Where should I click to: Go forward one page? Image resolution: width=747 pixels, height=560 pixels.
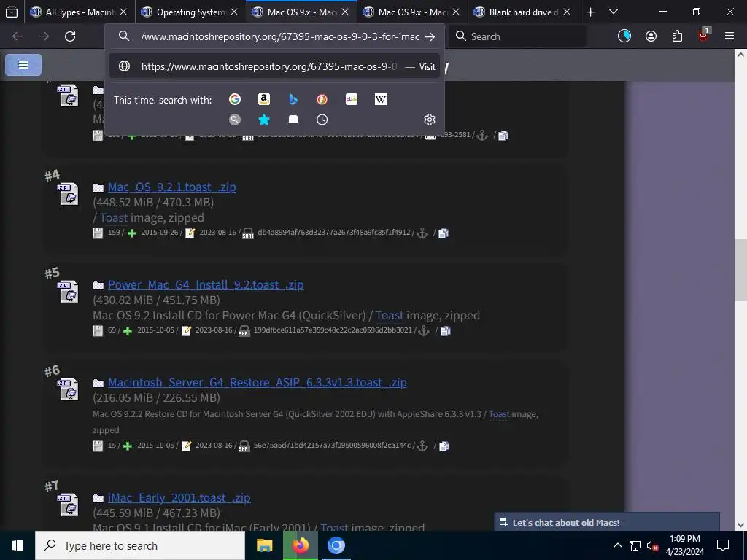click(x=44, y=36)
